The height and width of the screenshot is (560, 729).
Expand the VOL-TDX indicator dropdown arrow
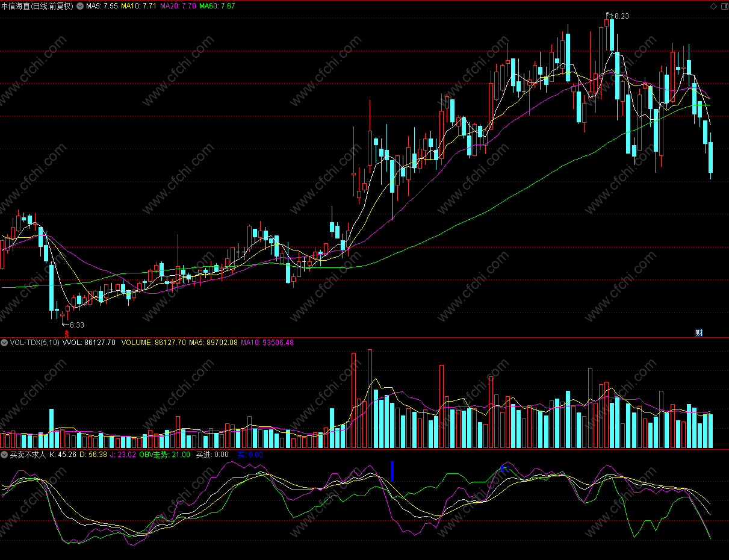tap(4, 343)
